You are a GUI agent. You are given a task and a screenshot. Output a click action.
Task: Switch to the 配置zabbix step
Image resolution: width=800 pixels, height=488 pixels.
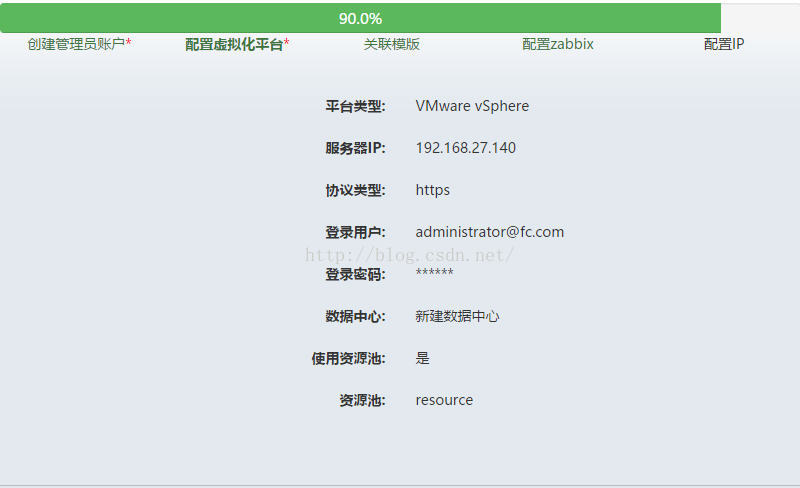tap(558, 44)
